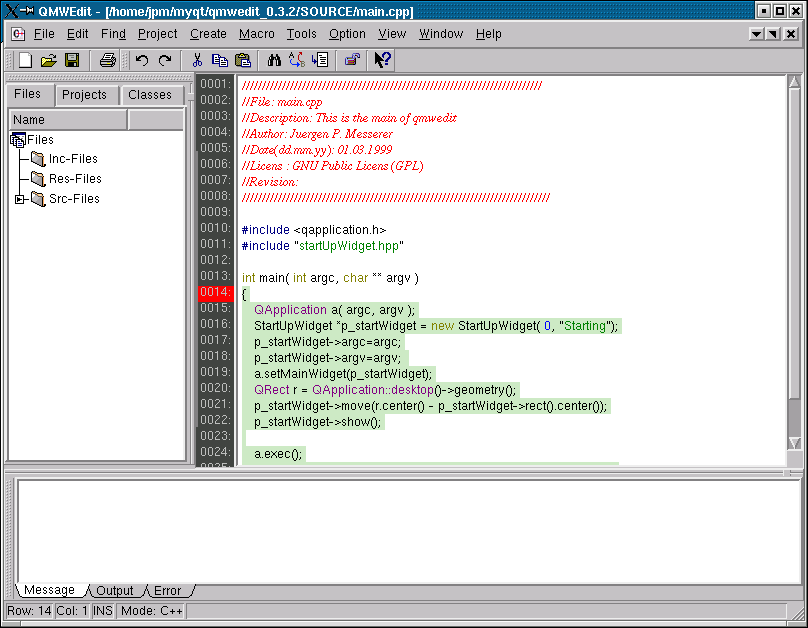The image size is (808, 628).
Task: Print the document using the printer icon
Action: tap(108, 61)
